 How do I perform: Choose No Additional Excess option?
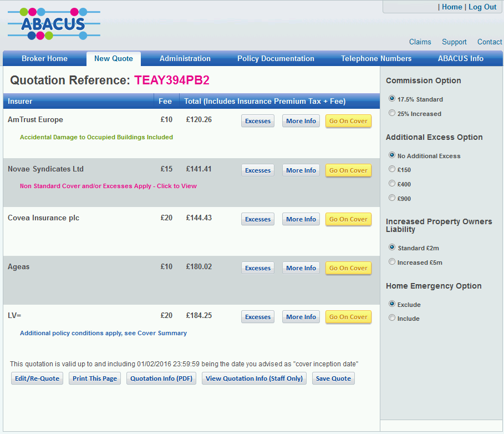coord(392,155)
